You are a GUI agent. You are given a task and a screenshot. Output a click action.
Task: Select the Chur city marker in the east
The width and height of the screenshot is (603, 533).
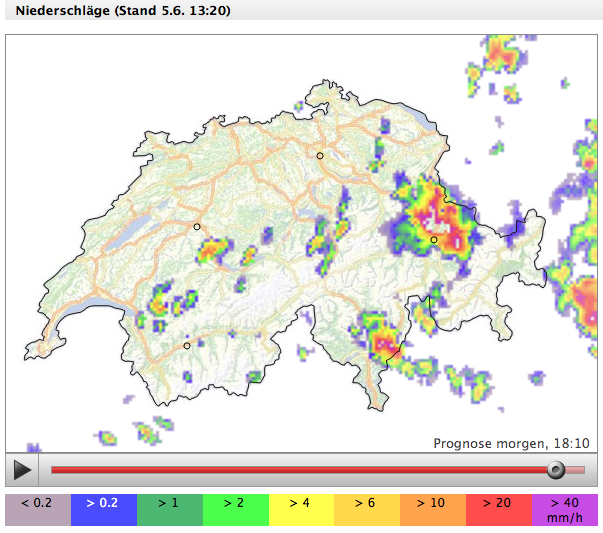[434, 240]
